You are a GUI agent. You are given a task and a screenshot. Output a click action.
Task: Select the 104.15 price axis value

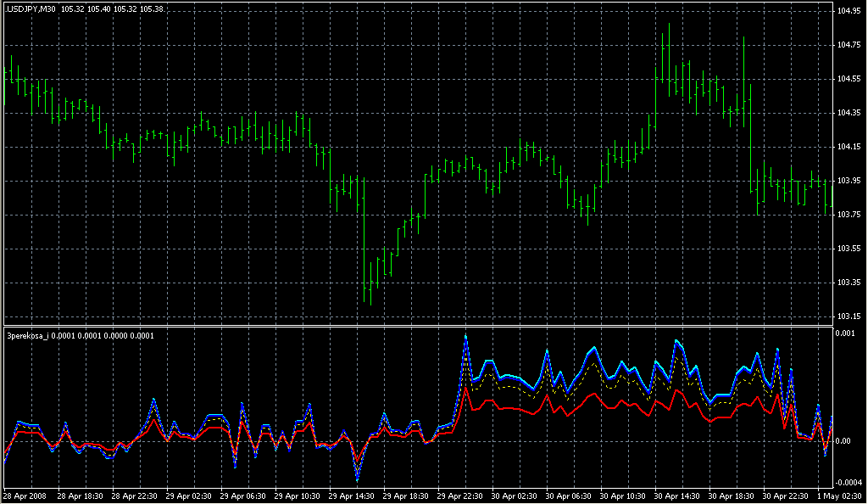[849, 147]
